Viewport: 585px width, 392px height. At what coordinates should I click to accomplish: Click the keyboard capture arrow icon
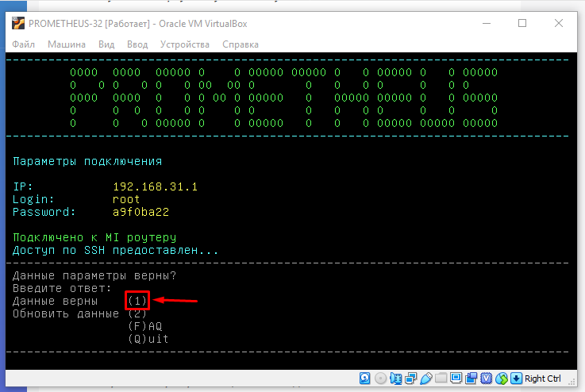tap(515, 378)
